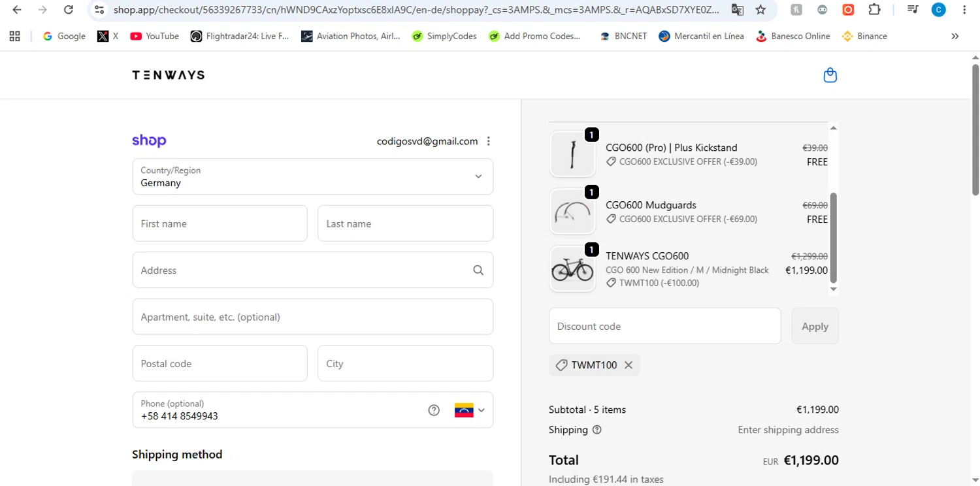The image size is (980, 486).
Task: Focus the City field
Action: [x=405, y=363]
